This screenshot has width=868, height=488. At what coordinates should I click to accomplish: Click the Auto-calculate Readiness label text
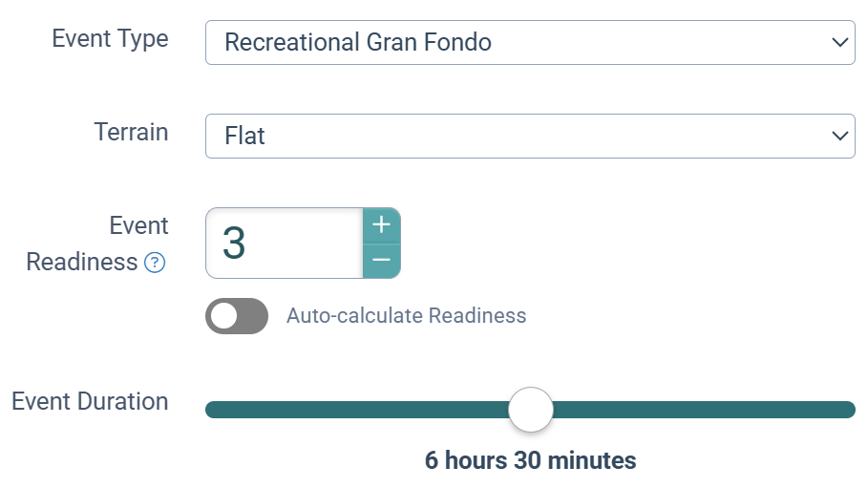click(406, 316)
